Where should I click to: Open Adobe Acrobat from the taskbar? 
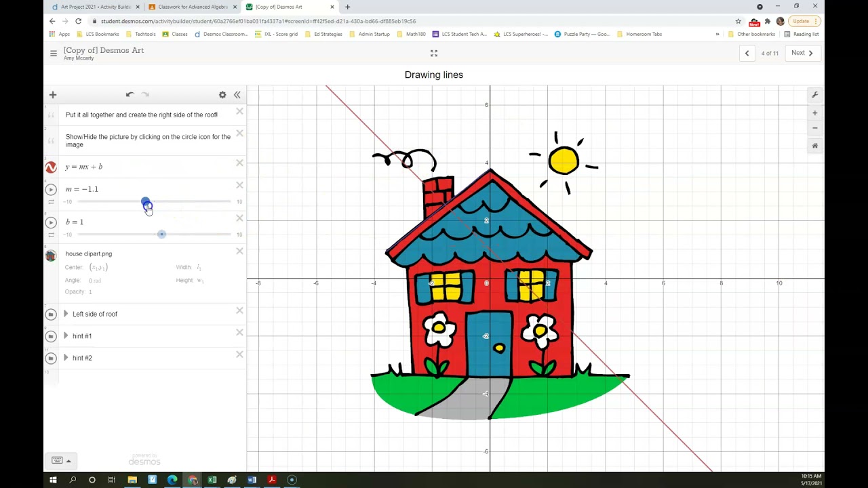pyautogui.click(x=272, y=480)
